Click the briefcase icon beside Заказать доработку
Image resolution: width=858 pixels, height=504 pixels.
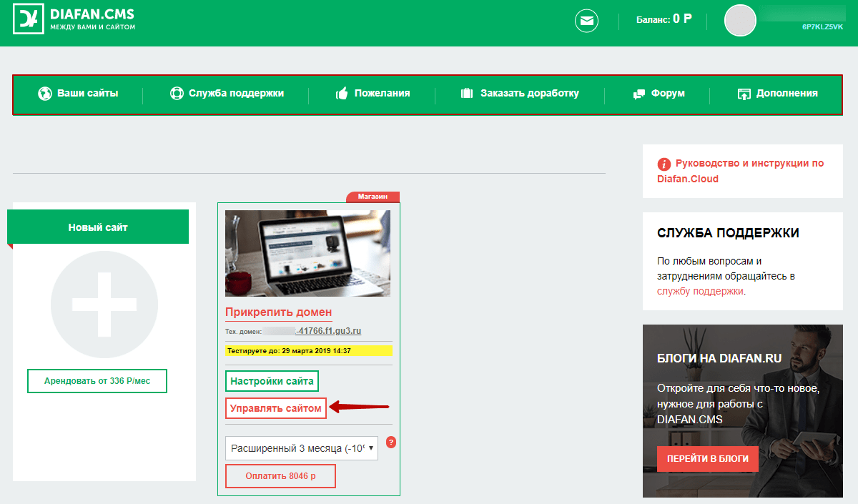pos(468,93)
